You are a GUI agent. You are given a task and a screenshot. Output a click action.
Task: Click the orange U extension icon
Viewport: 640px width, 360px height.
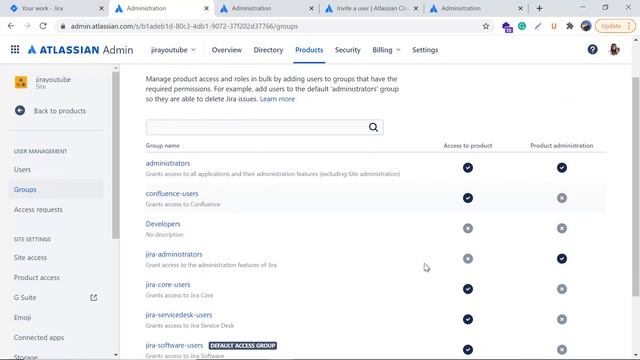(x=554, y=26)
